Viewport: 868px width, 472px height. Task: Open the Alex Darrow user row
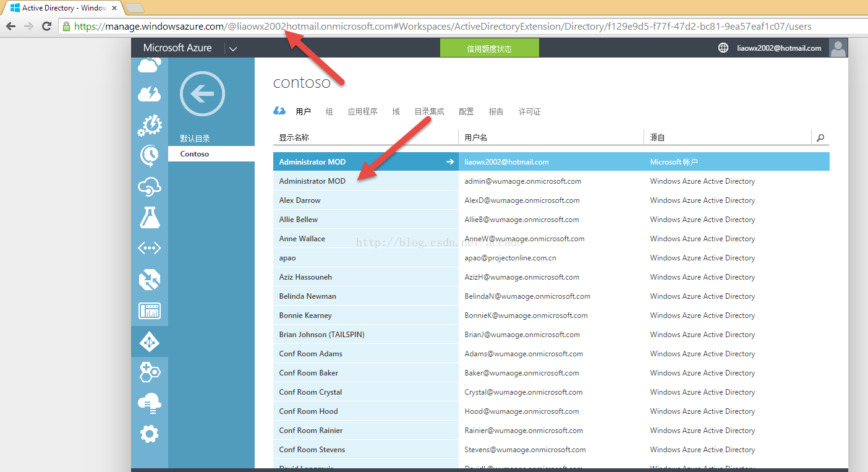coord(300,200)
